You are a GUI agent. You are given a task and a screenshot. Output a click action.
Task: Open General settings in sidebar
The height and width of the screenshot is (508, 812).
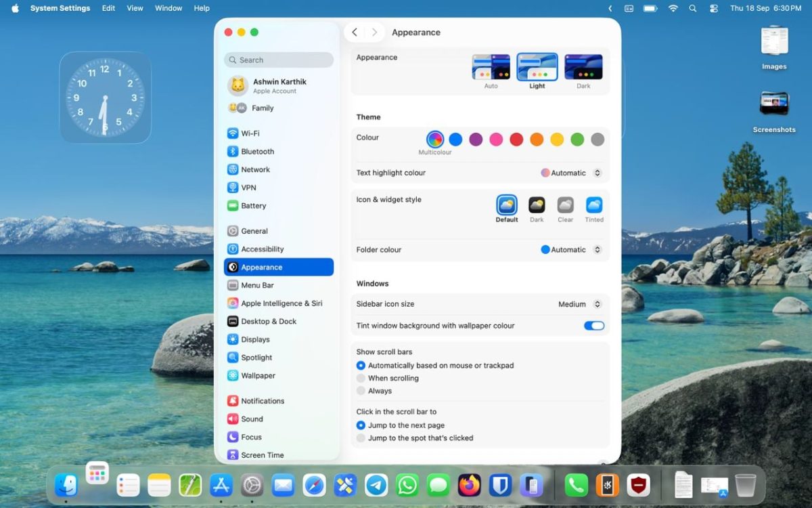(279, 231)
